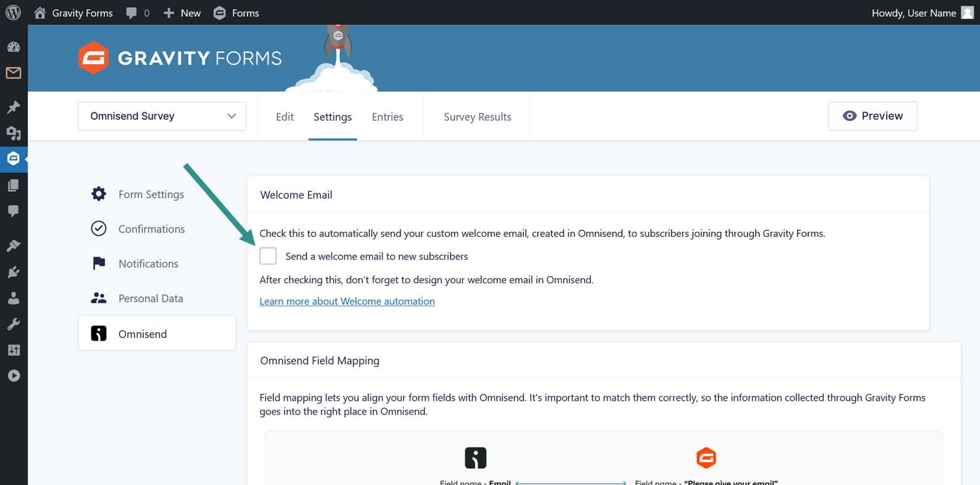Open the Entries tab
This screenshot has width=980, height=485.
pyautogui.click(x=387, y=117)
